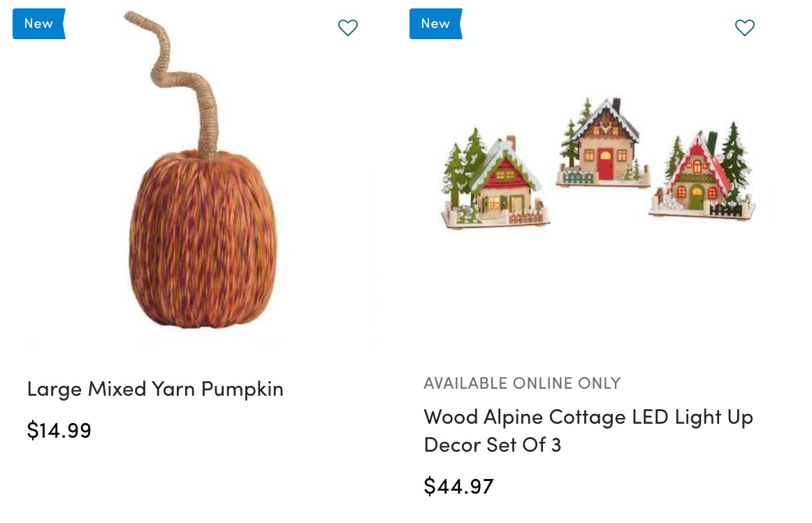
Task: Select the wishlist heart above the pumpkin price
Action: point(347,28)
